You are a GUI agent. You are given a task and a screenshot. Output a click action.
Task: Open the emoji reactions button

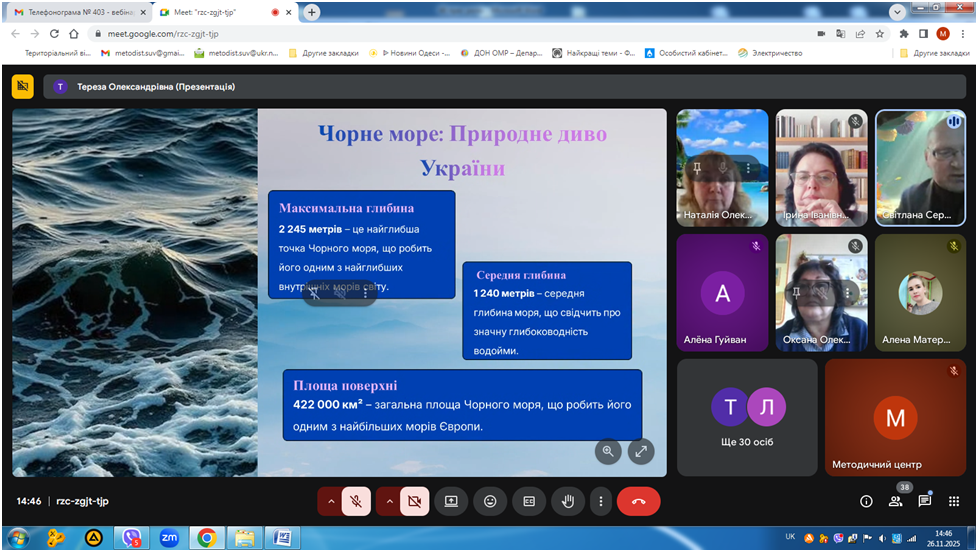coord(490,501)
